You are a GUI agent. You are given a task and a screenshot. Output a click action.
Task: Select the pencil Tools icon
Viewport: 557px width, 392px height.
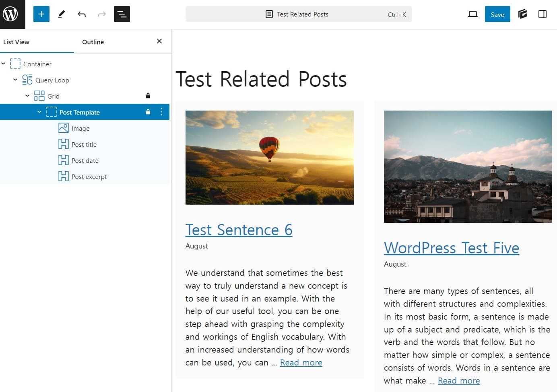coord(62,14)
